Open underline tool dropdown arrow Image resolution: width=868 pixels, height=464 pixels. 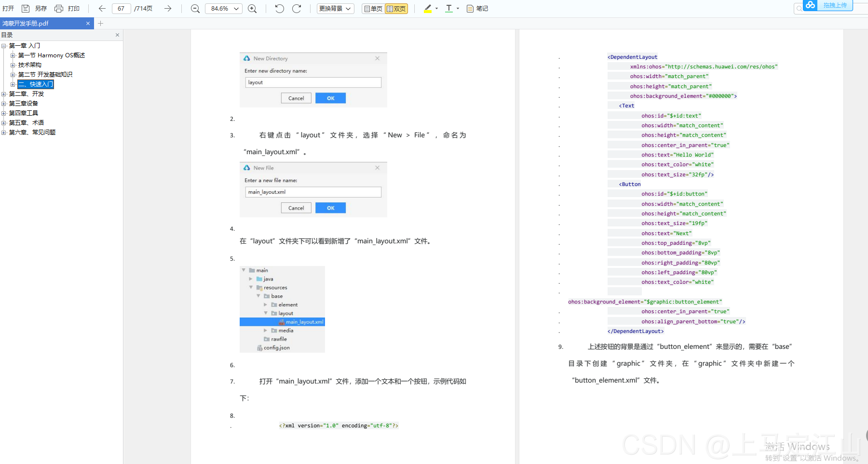[x=458, y=8]
